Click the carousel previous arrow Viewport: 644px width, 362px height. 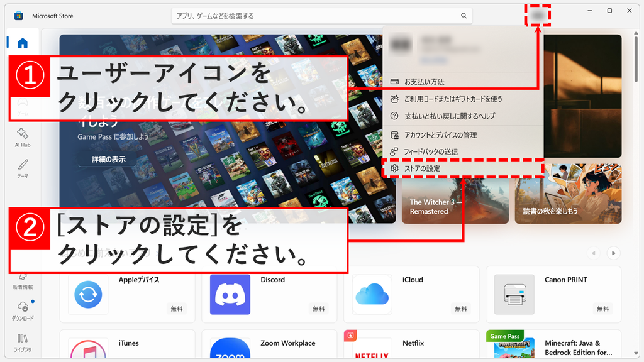click(594, 253)
